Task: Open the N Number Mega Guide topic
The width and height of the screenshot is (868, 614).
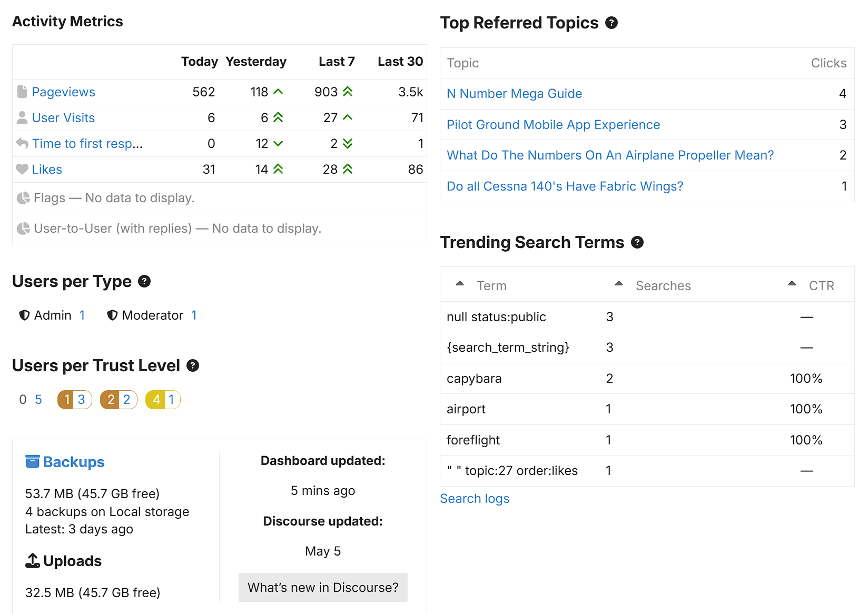Action: [514, 94]
